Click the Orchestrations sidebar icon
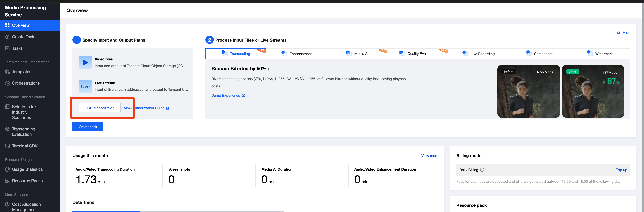The width and height of the screenshot is (644, 212). click(7, 83)
